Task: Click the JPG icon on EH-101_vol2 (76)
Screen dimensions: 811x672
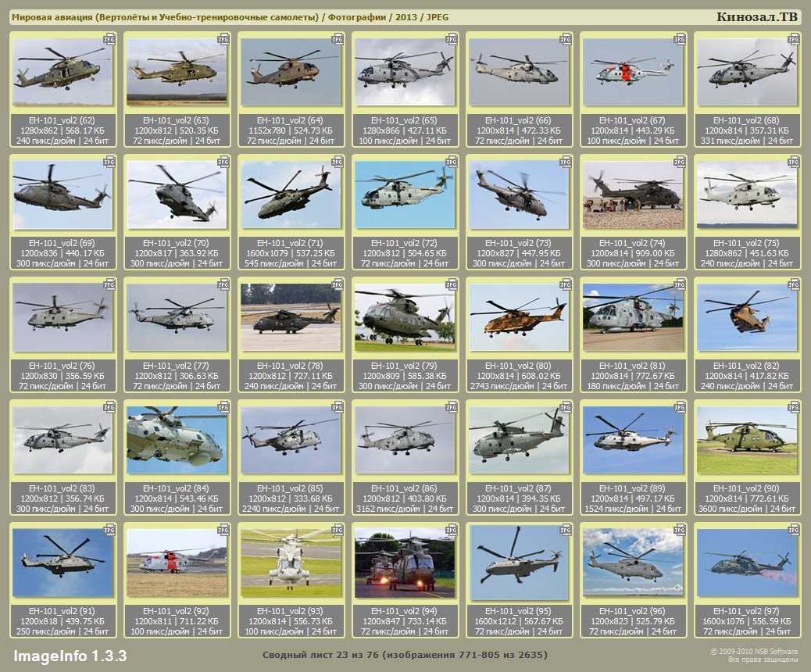Action: [x=109, y=284]
